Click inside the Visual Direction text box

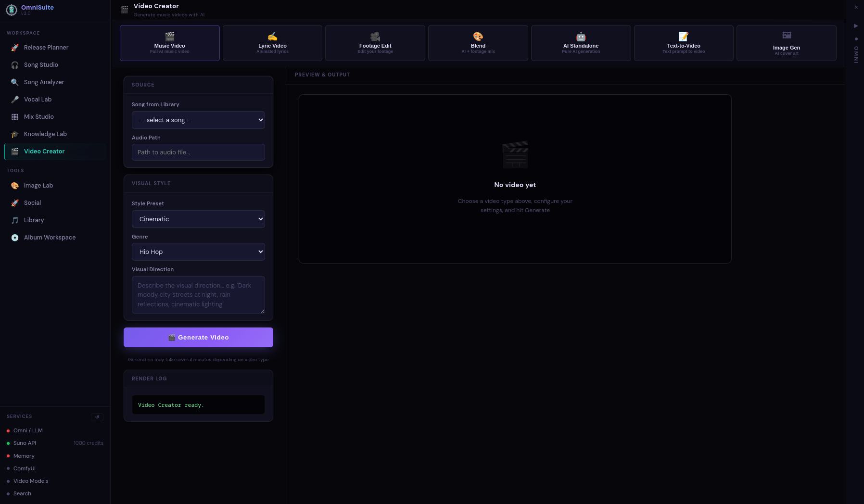click(x=198, y=294)
